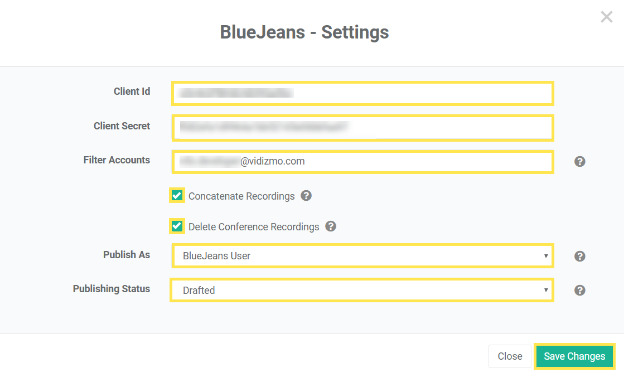
Task: Click the Concatenate Recordings label text
Action: [x=241, y=196]
